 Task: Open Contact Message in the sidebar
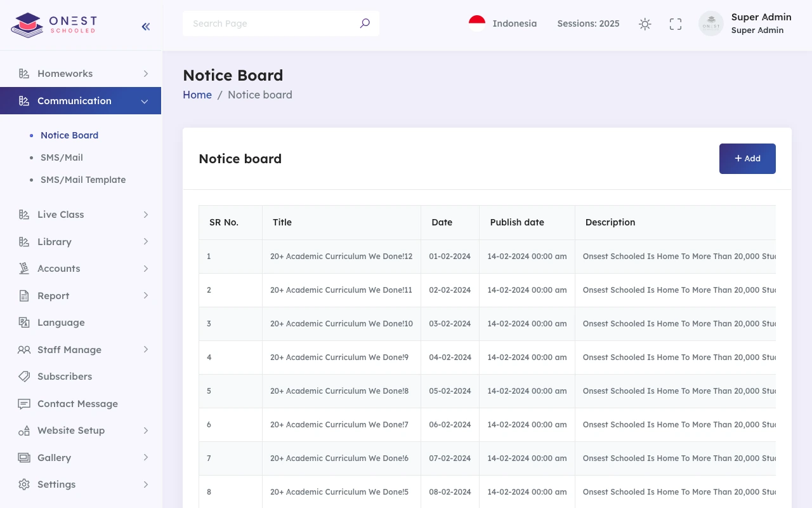pyautogui.click(x=77, y=404)
